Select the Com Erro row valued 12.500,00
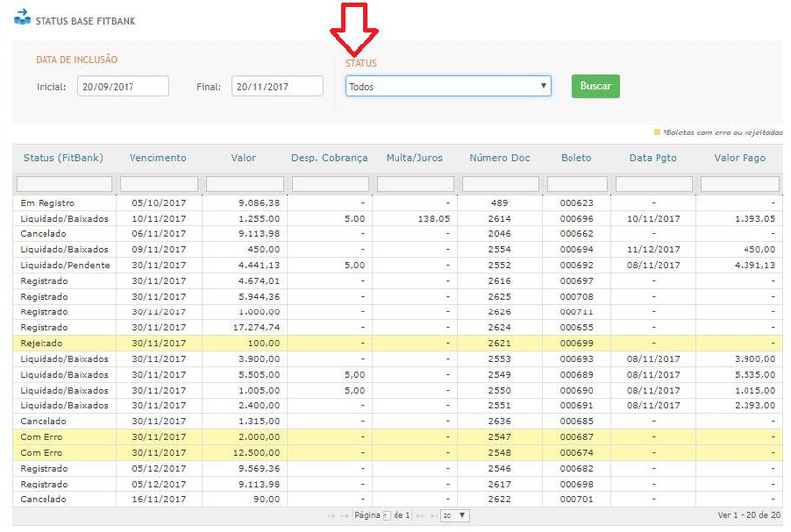This screenshot has height=532, width=791. (395, 452)
